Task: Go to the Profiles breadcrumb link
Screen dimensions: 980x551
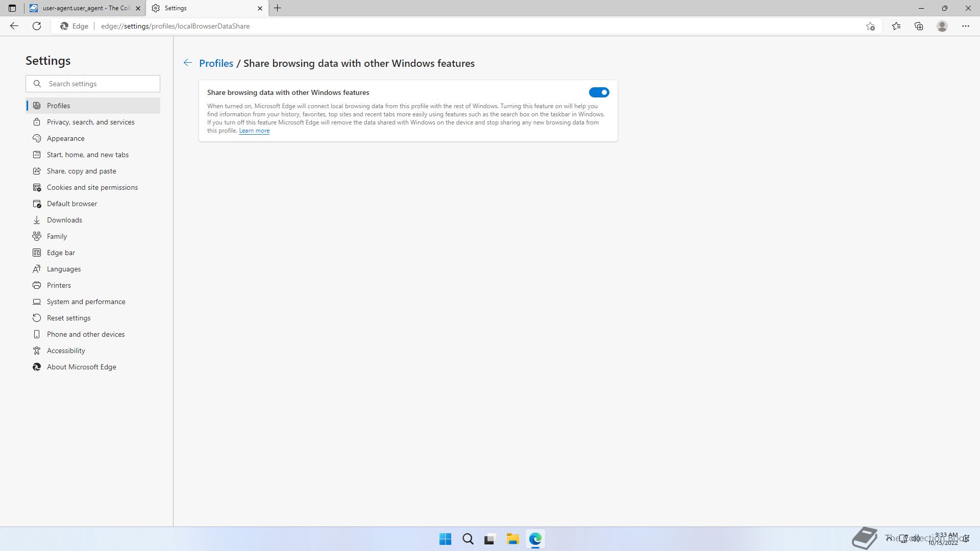Action: [x=216, y=63]
